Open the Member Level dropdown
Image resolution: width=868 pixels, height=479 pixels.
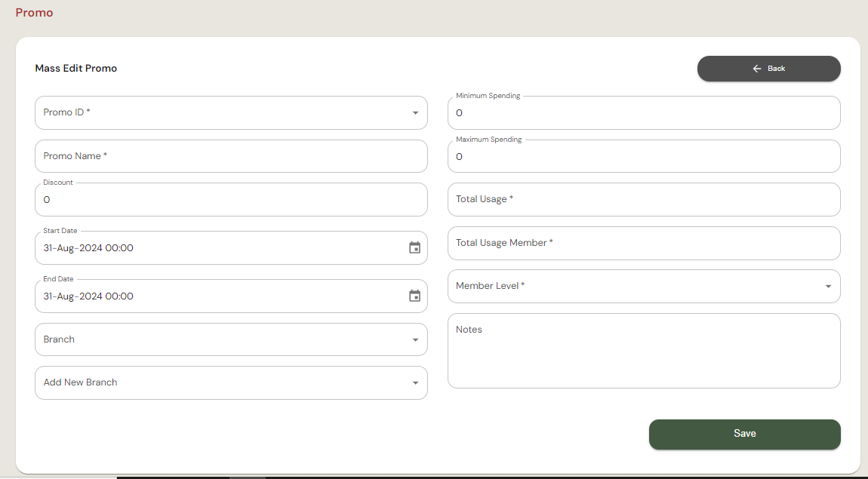(827, 287)
